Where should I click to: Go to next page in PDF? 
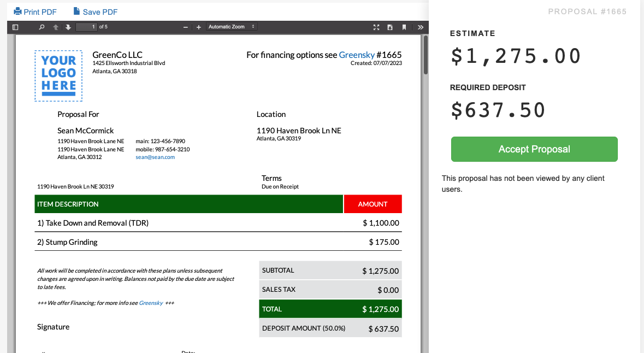tap(68, 27)
